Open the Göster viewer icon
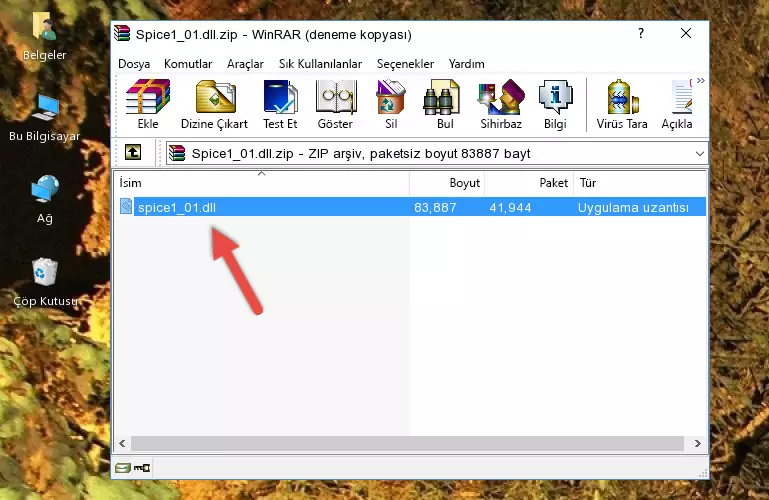Image resolution: width=769 pixels, height=500 pixels. [x=335, y=104]
